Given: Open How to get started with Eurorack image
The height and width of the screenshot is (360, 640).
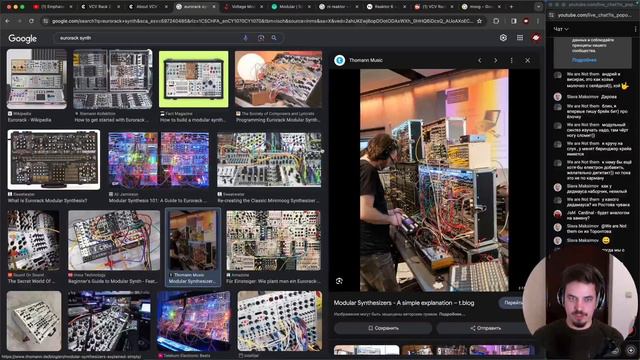Looking at the screenshot, I should tap(113, 79).
